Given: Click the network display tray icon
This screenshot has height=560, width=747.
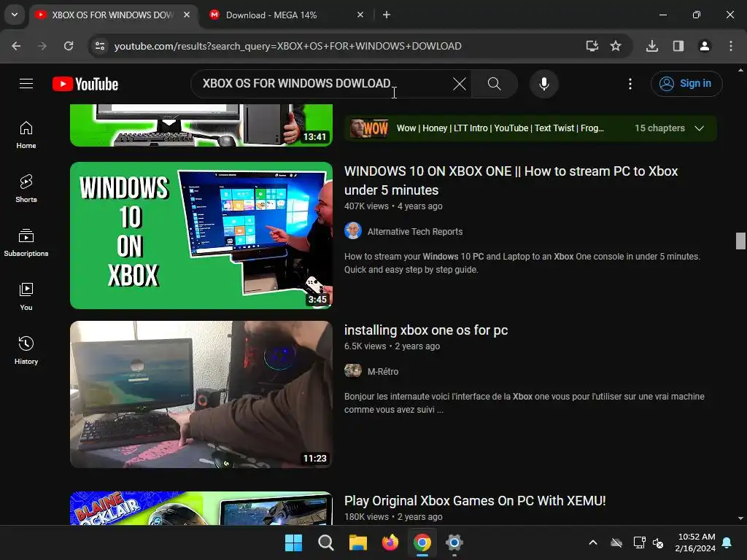Looking at the screenshot, I should click(x=639, y=542).
